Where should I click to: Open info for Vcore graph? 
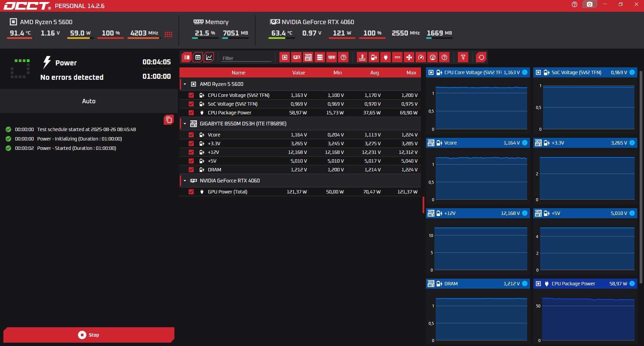[525, 143]
